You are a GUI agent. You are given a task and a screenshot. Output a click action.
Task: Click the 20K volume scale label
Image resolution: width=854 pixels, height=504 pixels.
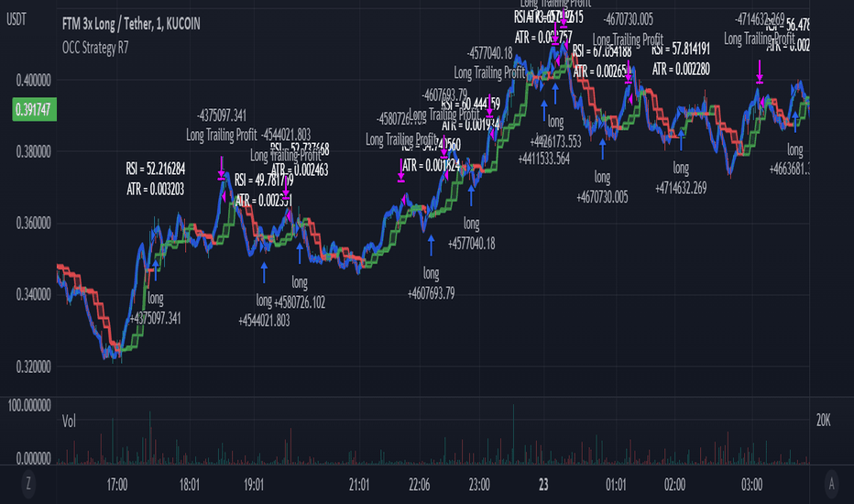pos(823,420)
